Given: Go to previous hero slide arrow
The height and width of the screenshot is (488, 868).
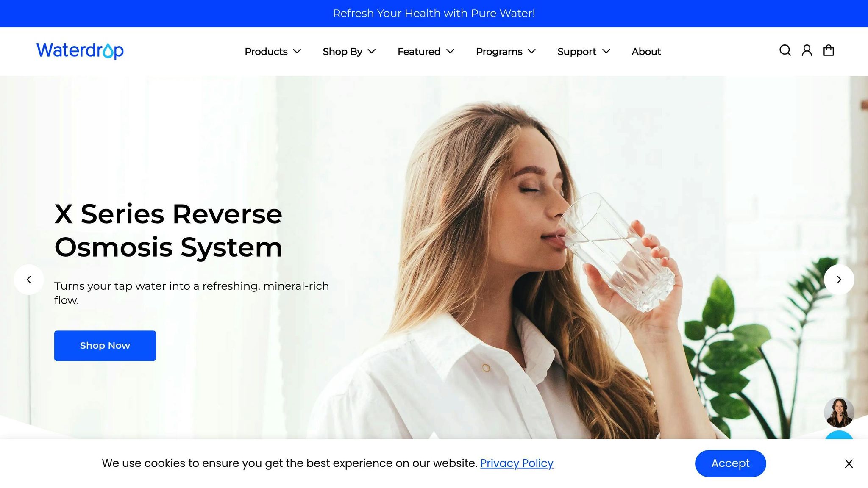Looking at the screenshot, I should click(29, 280).
